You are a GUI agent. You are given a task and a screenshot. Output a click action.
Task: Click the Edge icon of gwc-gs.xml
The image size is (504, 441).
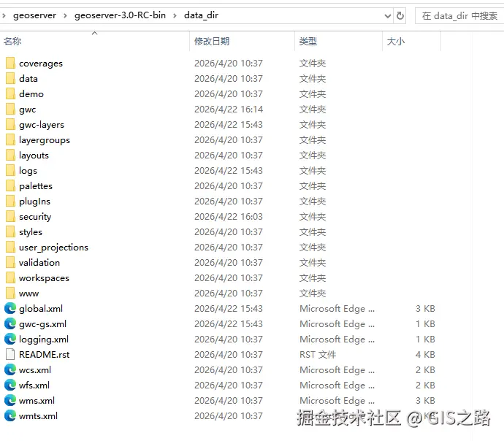click(10, 323)
